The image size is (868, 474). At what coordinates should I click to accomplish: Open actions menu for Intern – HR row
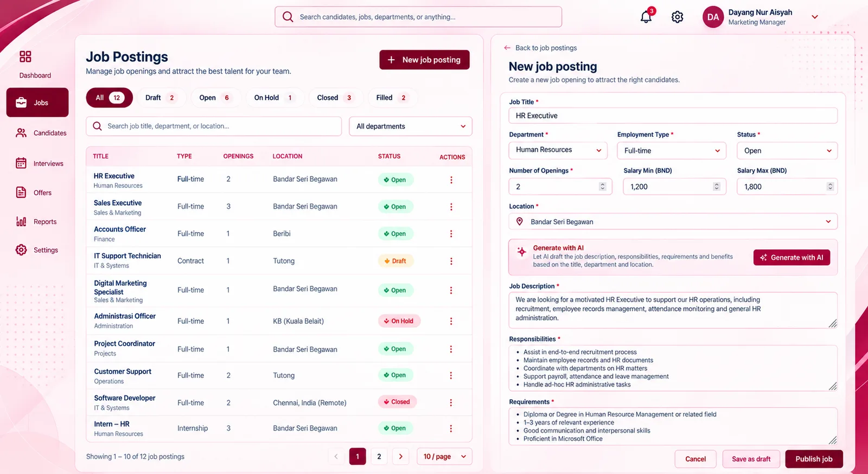point(451,428)
